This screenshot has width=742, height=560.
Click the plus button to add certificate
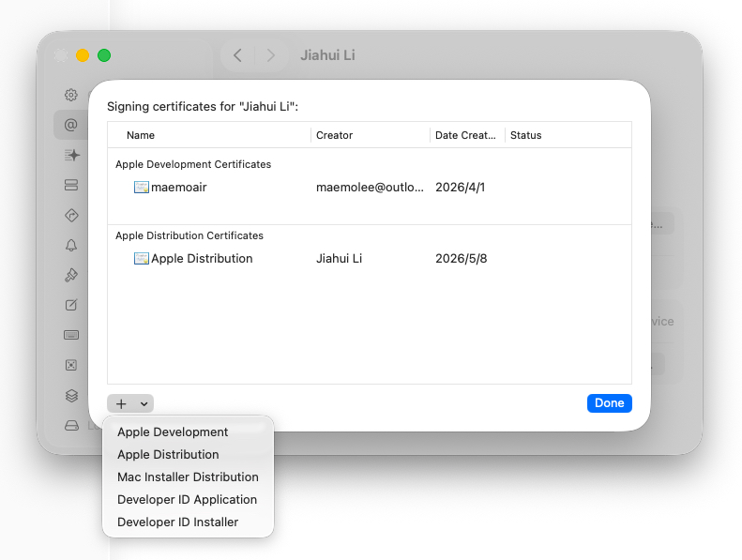click(121, 403)
